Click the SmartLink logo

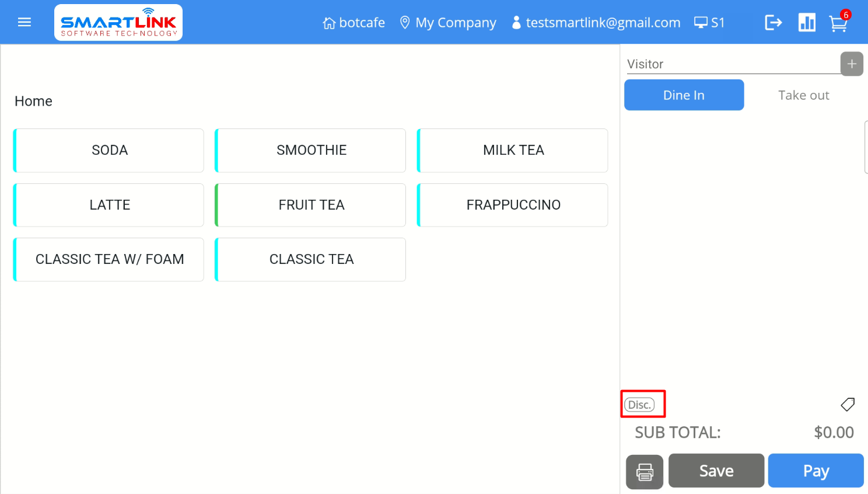coord(118,23)
